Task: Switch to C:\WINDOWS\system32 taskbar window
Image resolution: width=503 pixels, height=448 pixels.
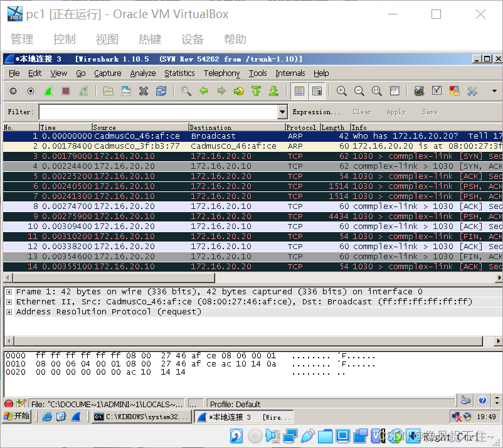Action: click(142, 417)
